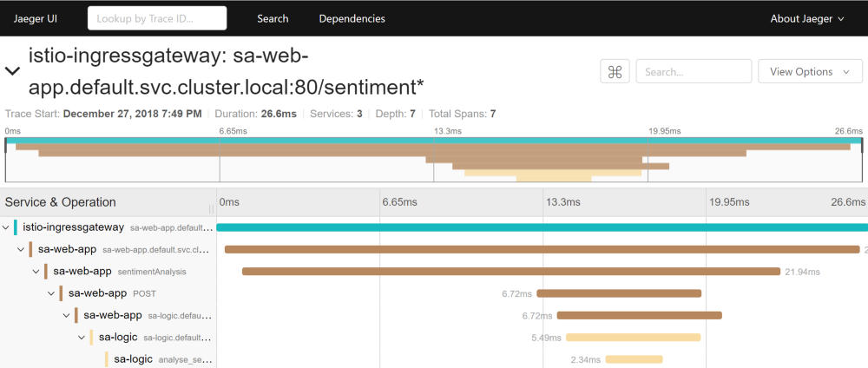This screenshot has height=368, width=868.
Task: Click the 21.94ms sentimentAnalysis span bar
Action: (510, 272)
